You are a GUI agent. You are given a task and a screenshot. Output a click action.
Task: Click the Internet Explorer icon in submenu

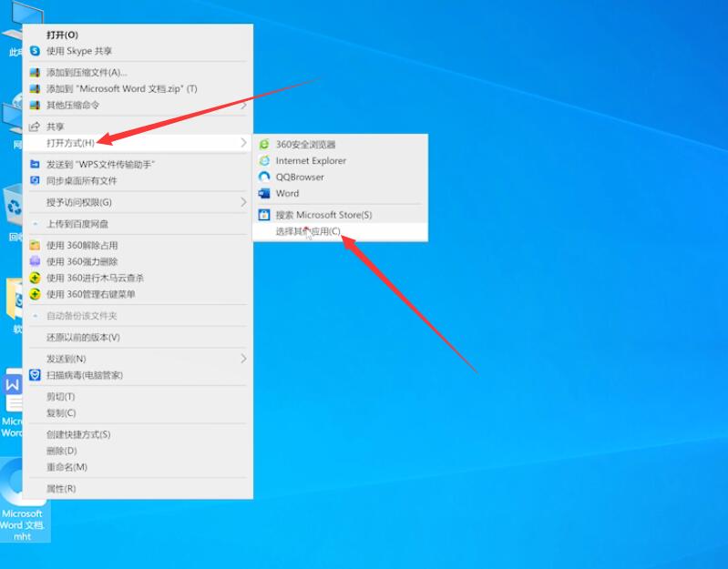(x=264, y=160)
